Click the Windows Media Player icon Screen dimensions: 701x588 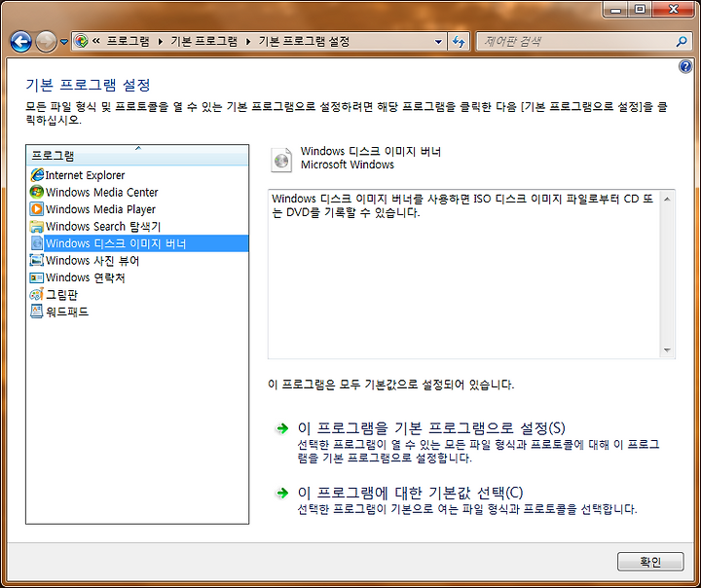click(x=37, y=209)
